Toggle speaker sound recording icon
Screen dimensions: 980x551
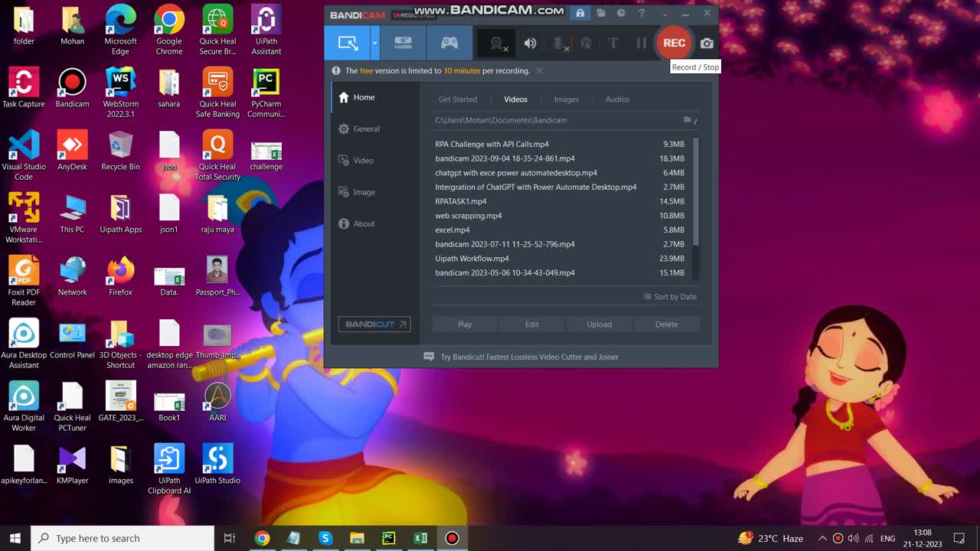[530, 44]
